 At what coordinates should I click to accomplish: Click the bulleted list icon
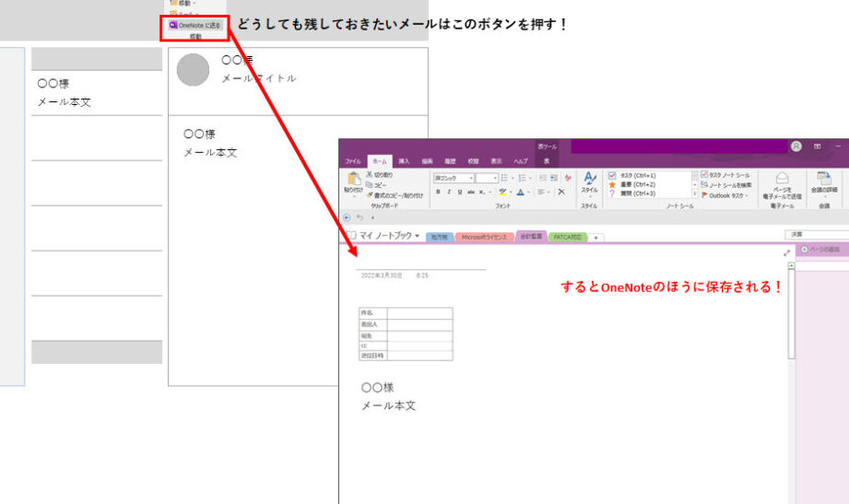[x=504, y=178]
